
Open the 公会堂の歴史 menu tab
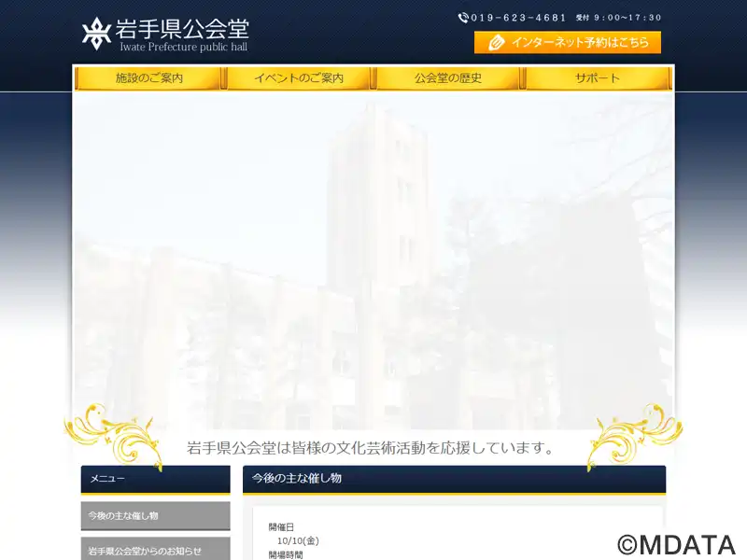click(x=448, y=78)
